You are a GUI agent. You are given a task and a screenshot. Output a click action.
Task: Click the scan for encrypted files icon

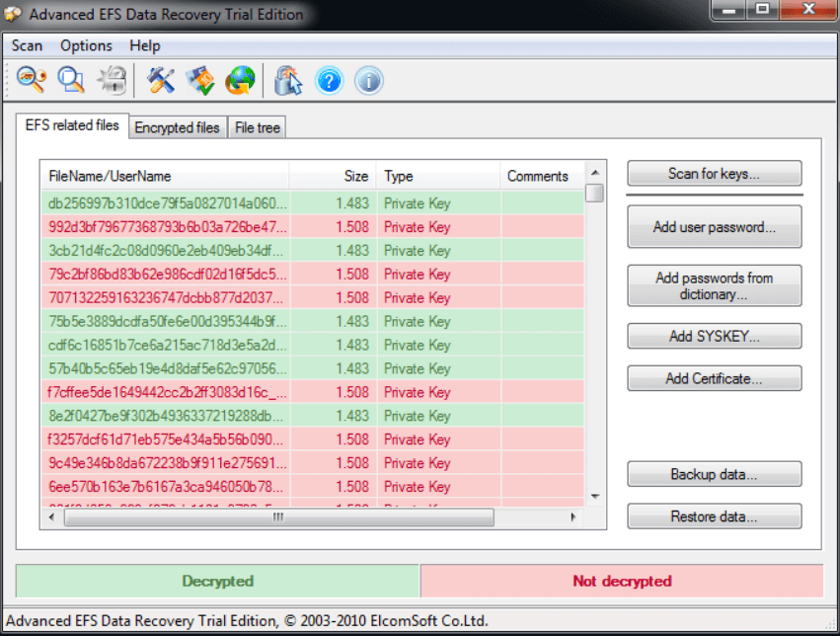pos(71,80)
